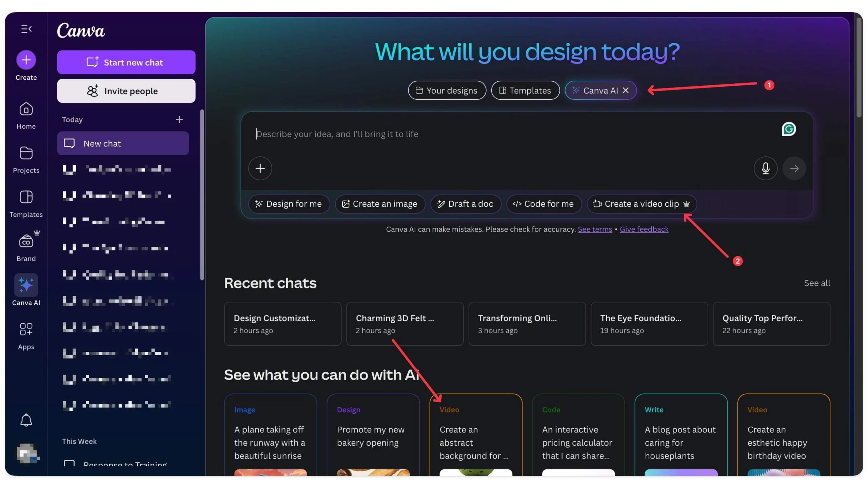The height and width of the screenshot is (488, 868).
Task: Choose Design for me suggestion
Action: (x=289, y=204)
